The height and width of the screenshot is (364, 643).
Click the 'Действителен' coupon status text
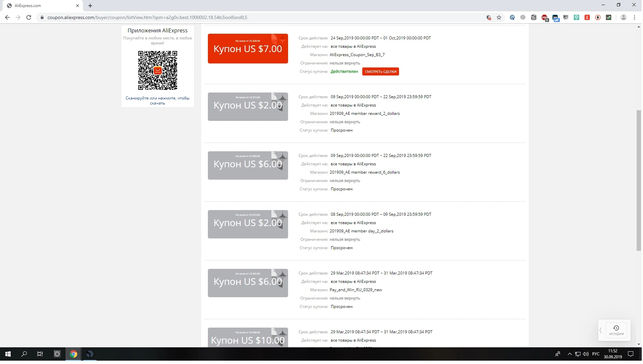pos(344,71)
